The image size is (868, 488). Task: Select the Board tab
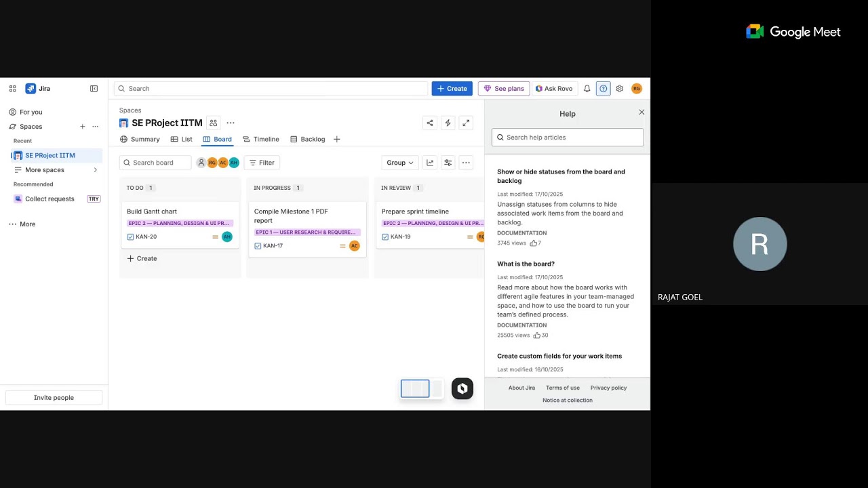217,139
